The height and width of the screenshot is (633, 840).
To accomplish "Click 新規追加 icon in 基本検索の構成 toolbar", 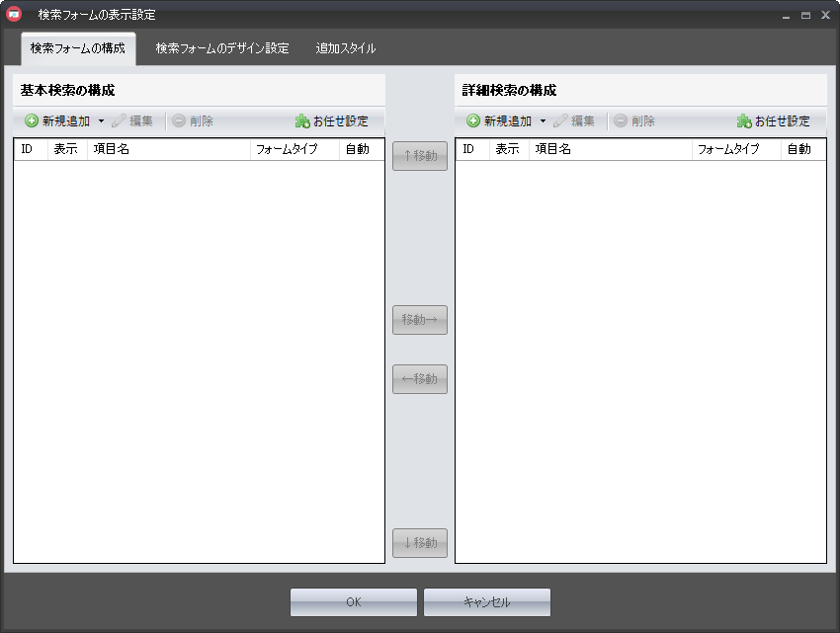I will 32,121.
